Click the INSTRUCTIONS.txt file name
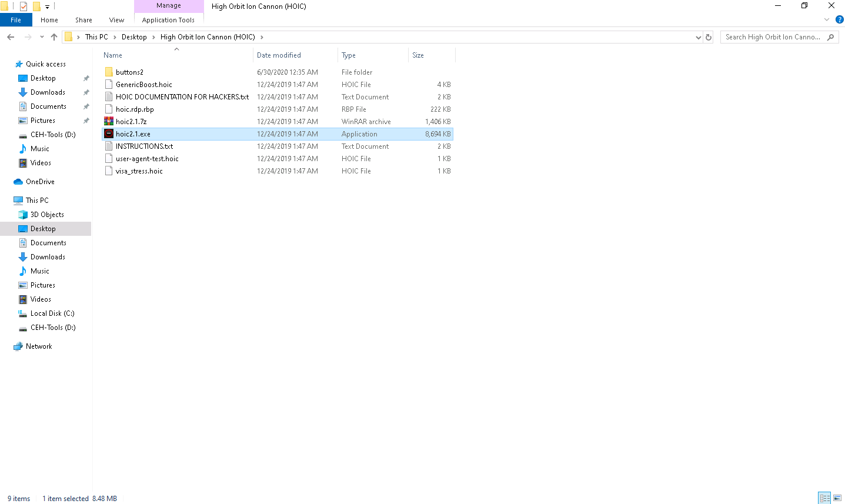The width and height of the screenshot is (845, 504). [144, 146]
